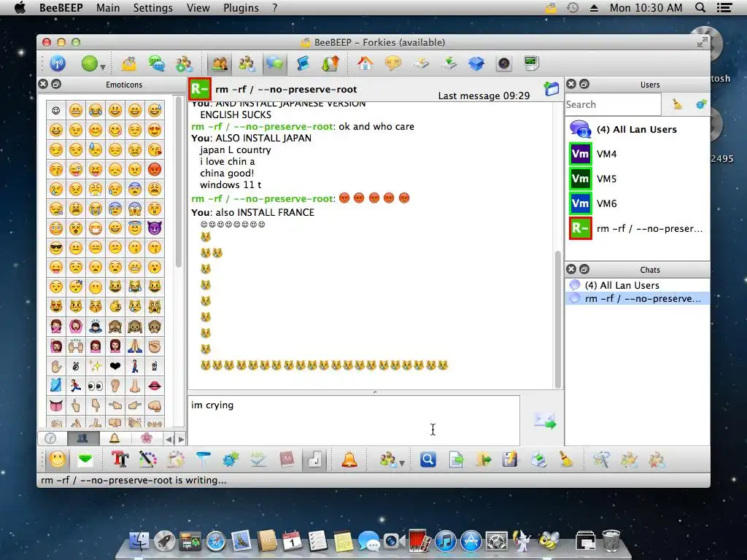Open the Settings menu
Viewport: 747px width, 560px height.
(x=153, y=7)
